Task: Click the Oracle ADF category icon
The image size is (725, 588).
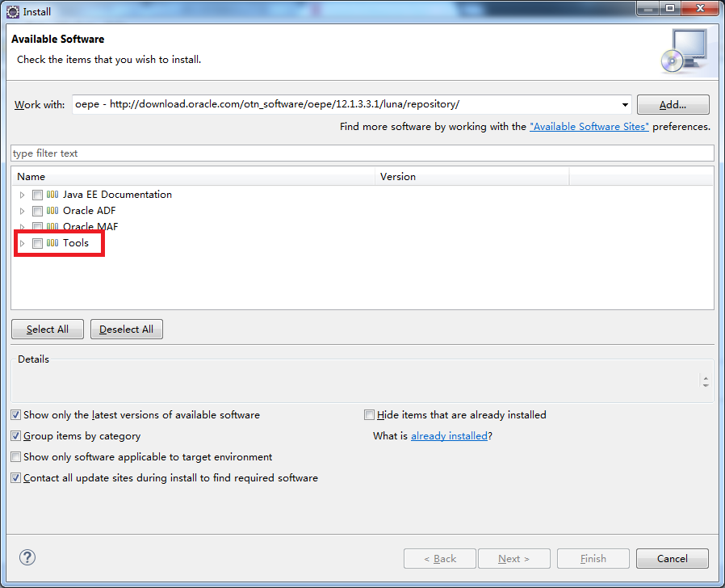Action: click(52, 211)
